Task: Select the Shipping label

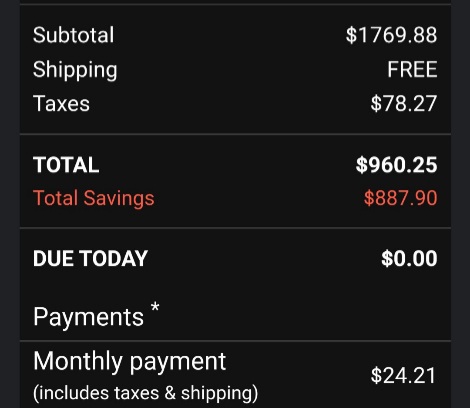Action: click(75, 70)
